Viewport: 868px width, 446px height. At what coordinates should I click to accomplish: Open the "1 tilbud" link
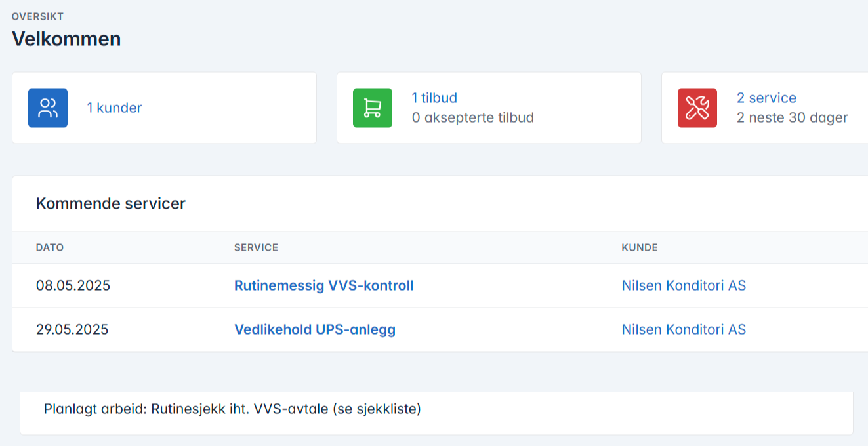point(434,98)
